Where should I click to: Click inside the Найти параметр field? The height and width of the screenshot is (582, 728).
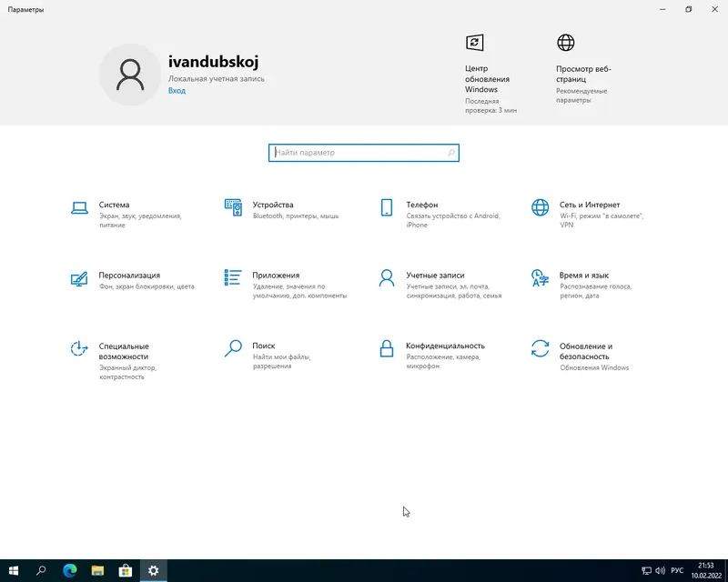[363, 153]
